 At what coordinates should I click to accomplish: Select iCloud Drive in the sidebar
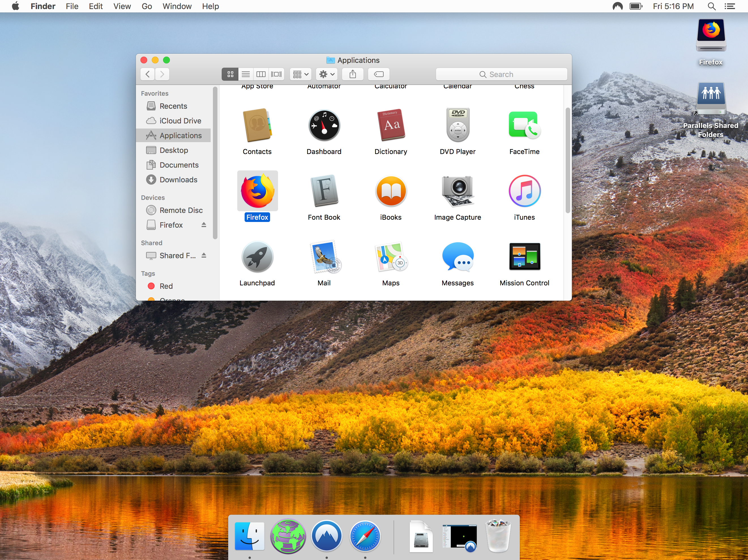tap(174, 121)
